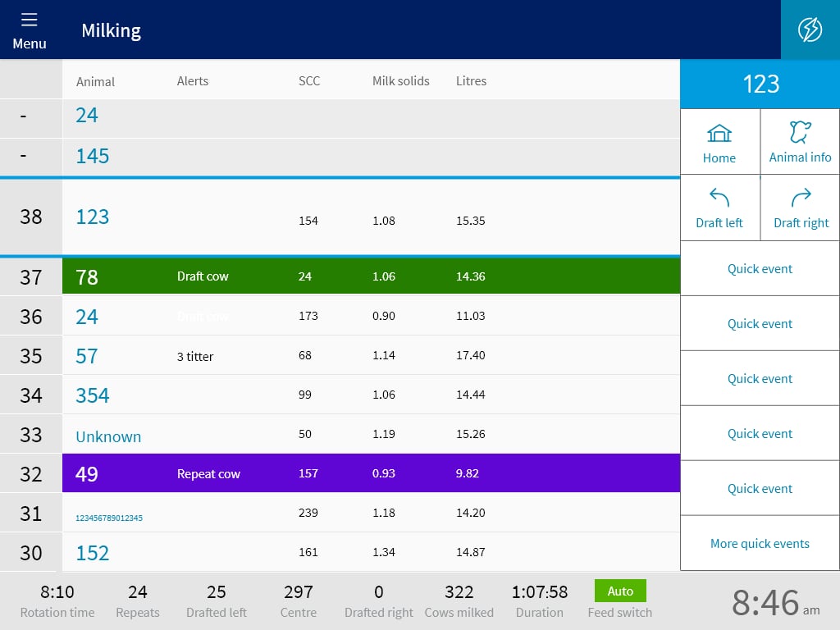This screenshot has height=630, width=840.
Task: Select cow 152 in the list
Action: [x=92, y=553]
